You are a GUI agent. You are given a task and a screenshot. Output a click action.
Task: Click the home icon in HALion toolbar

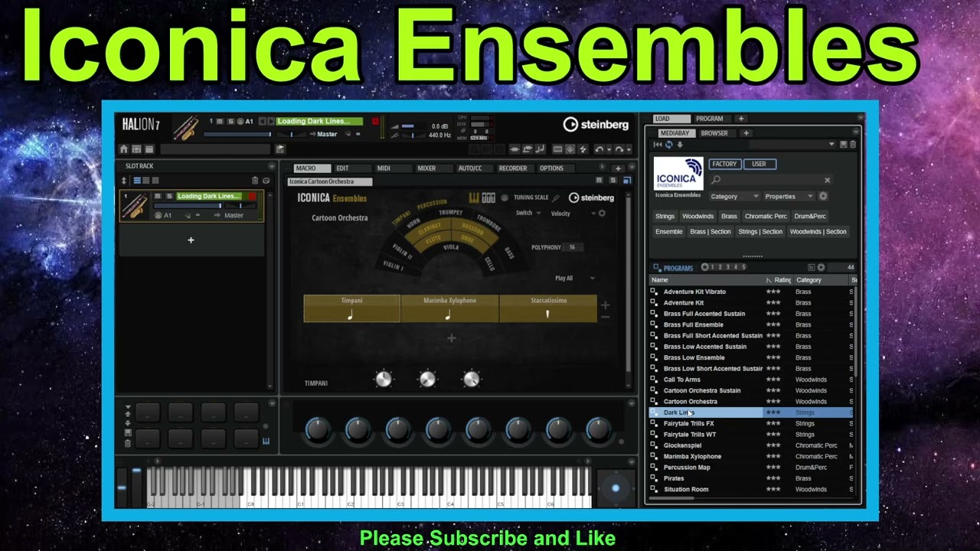coord(124,149)
